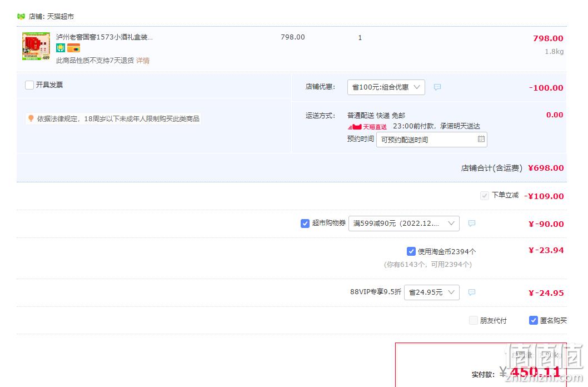The image size is (588, 387).
Task: Click the 普通配送 快递 免邮 shipping text
Action: [x=376, y=116]
